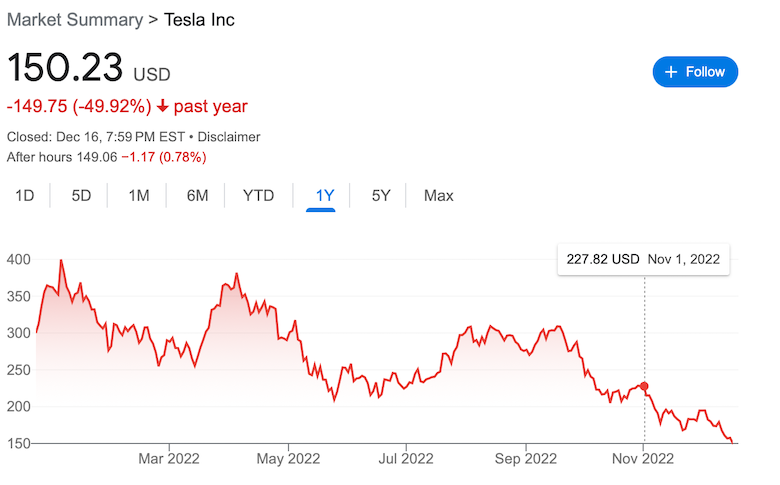This screenshot has height=485, width=780.
Task: Click the Mar 2022 axis label
Action: (x=169, y=459)
